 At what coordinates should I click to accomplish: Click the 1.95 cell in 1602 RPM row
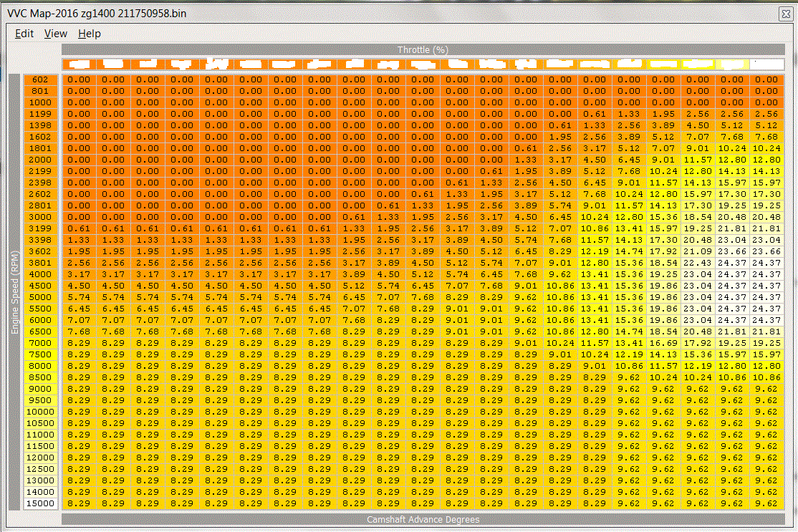[x=560, y=137]
